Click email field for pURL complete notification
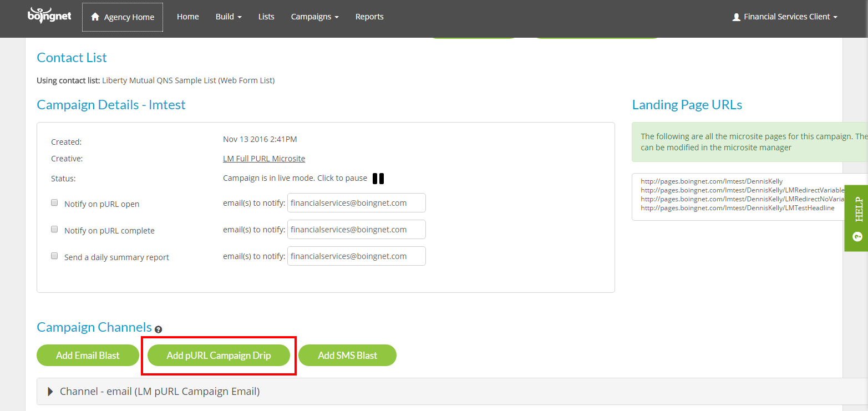Screen dimensions: 868x411 [x=357, y=230]
